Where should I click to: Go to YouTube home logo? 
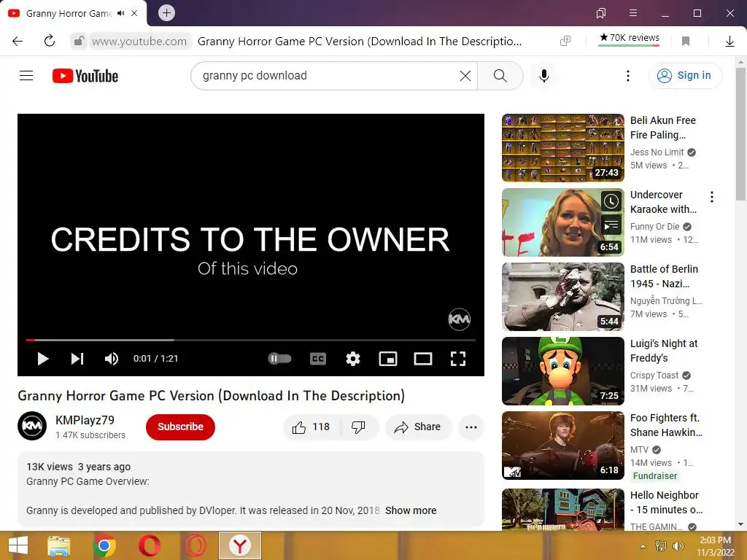85,76
